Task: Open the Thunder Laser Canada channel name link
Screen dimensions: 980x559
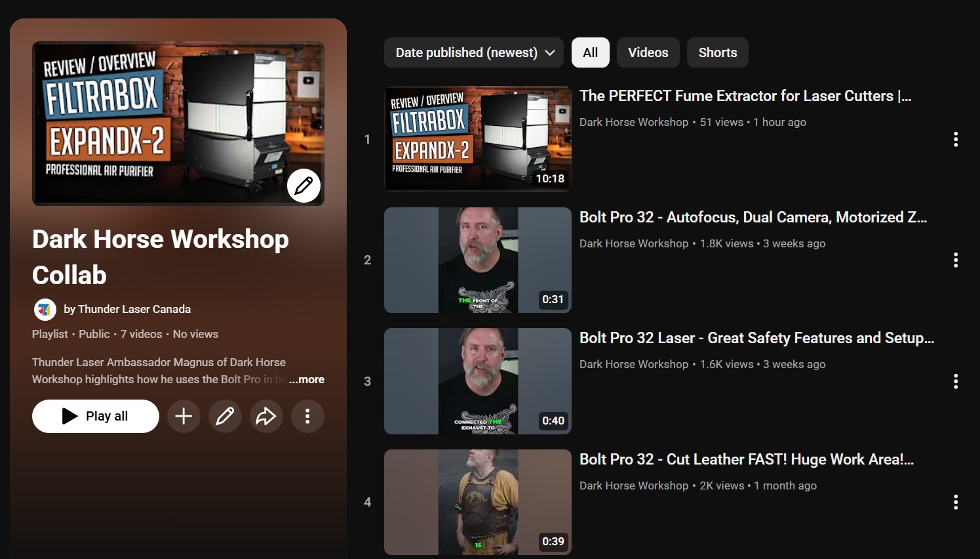Action: (x=134, y=309)
